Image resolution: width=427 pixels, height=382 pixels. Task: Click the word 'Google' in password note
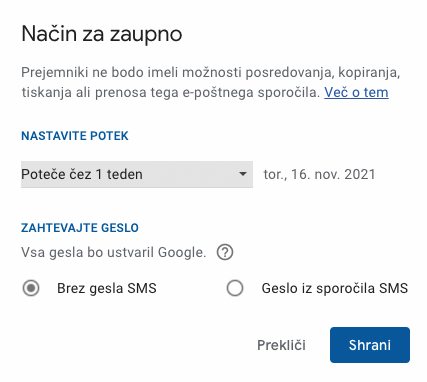[182, 253]
